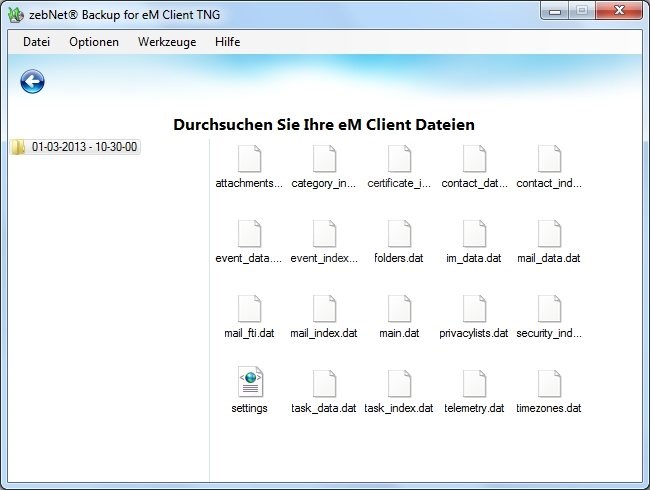Select the event_index file icon

(x=324, y=233)
